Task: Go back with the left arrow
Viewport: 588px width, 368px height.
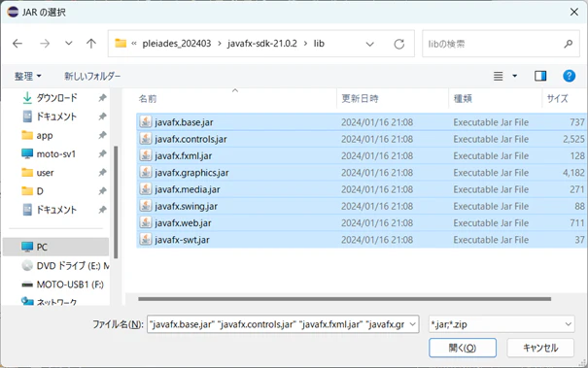Action: pos(17,44)
